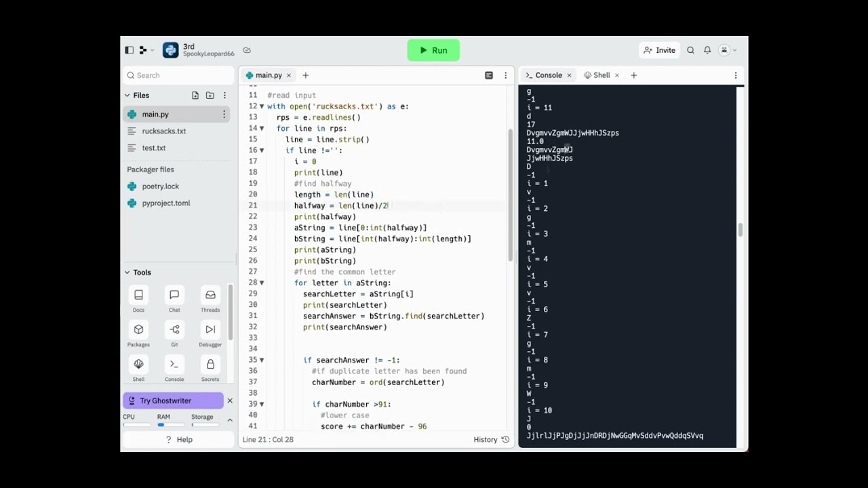Open poetry.lock packager file
The image size is (868, 488).
click(x=176, y=186)
